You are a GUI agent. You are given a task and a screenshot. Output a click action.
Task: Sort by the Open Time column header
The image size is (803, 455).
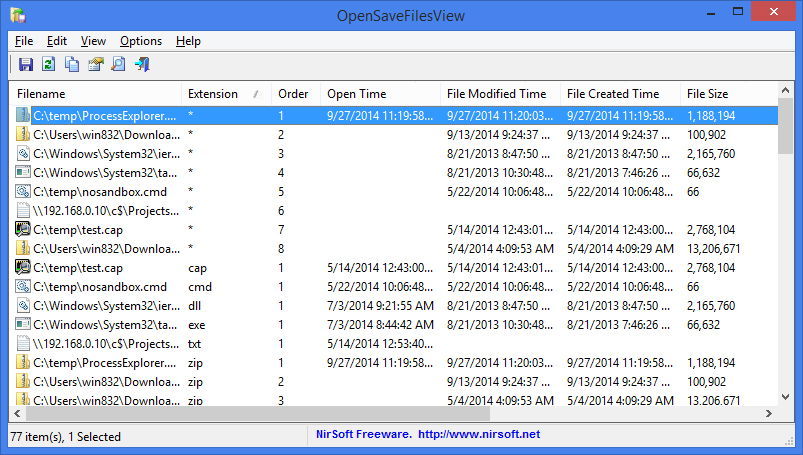click(x=381, y=94)
